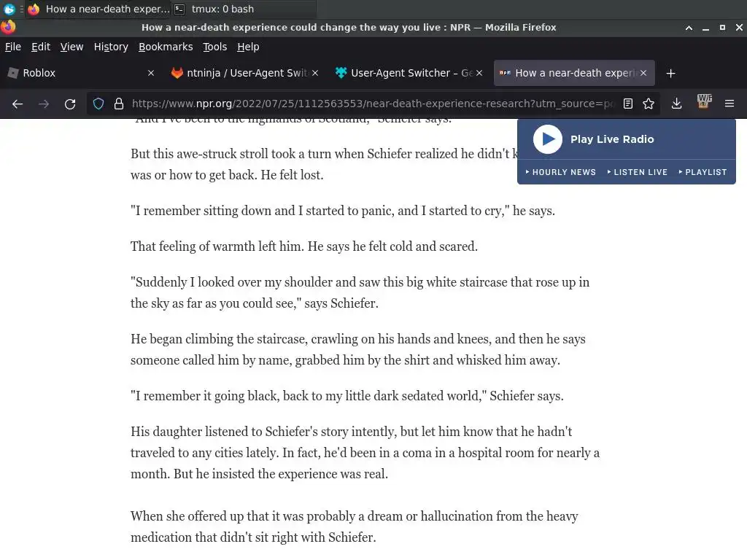Viewport: 747px width, 560px height.
Task: Go back to the previous page
Action: pos(18,104)
